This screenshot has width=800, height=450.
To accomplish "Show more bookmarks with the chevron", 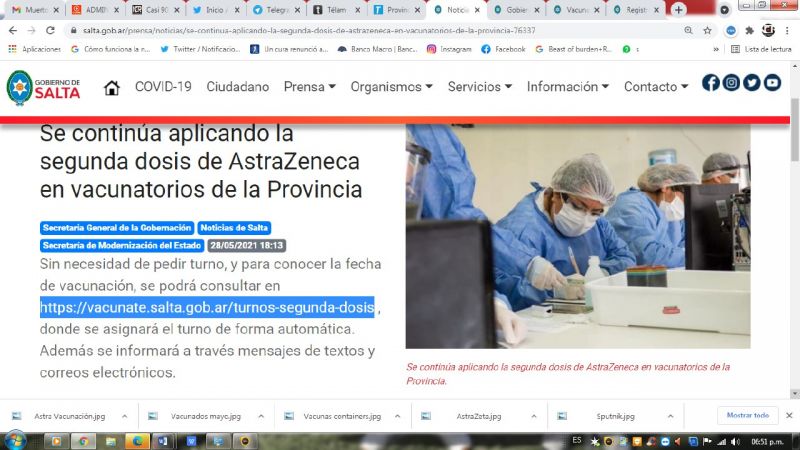I will (x=716, y=49).
